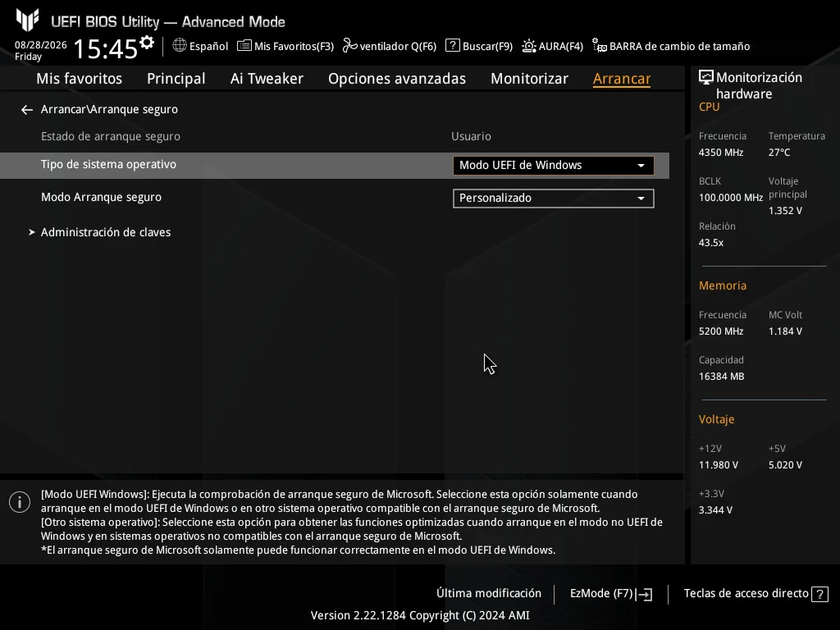
Task: Click the date 08/28/2026
Action: [41, 45]
